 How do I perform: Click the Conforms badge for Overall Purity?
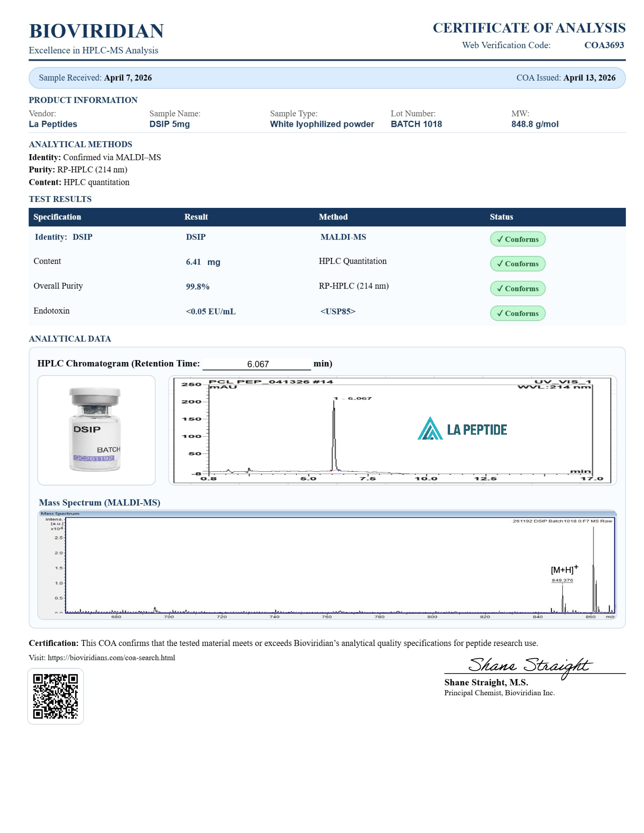tap(517, 289)
